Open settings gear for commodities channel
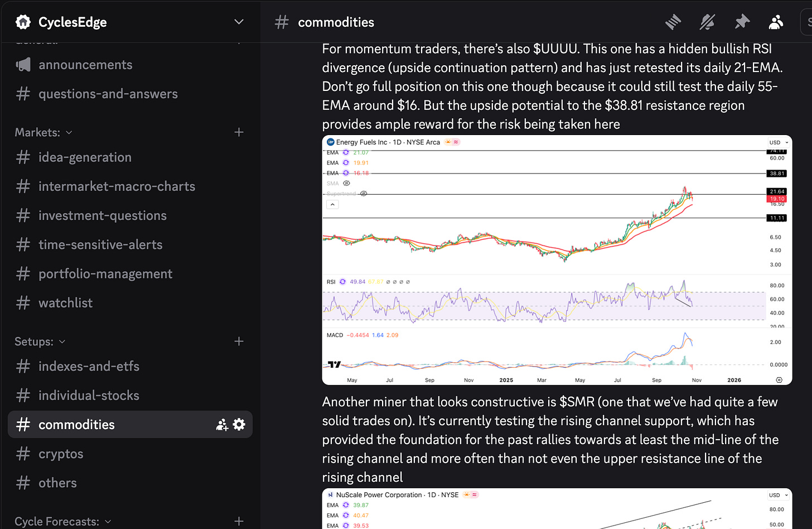 pos(239,425)
